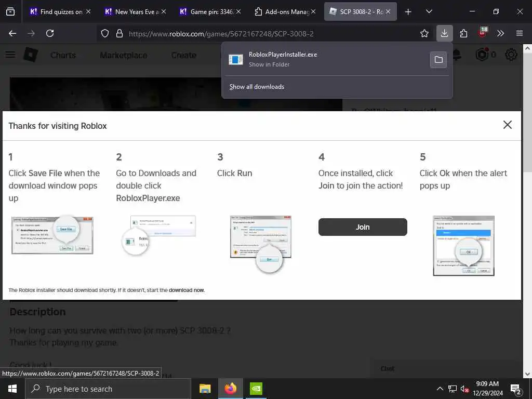Image resolution: width=532 pixels, height=399 pixels.
Task: Click the Ok alert step five thumbnail
Action: [463, 246]
